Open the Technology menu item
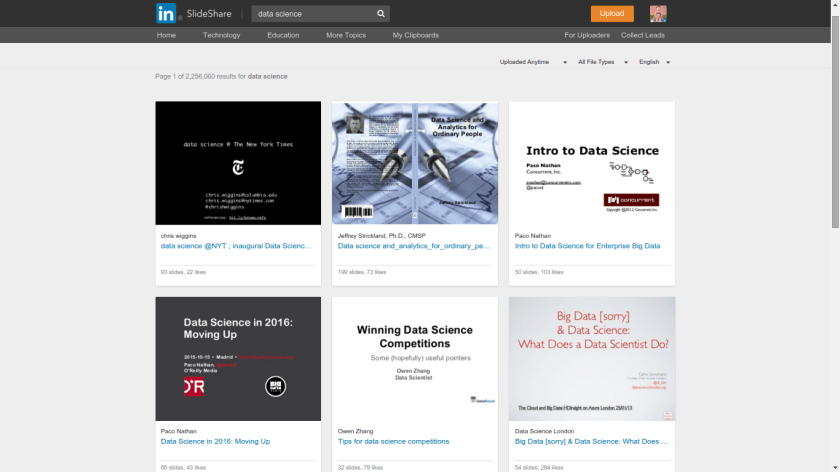Viewport: 840px width, 472px height. [221, 35]
